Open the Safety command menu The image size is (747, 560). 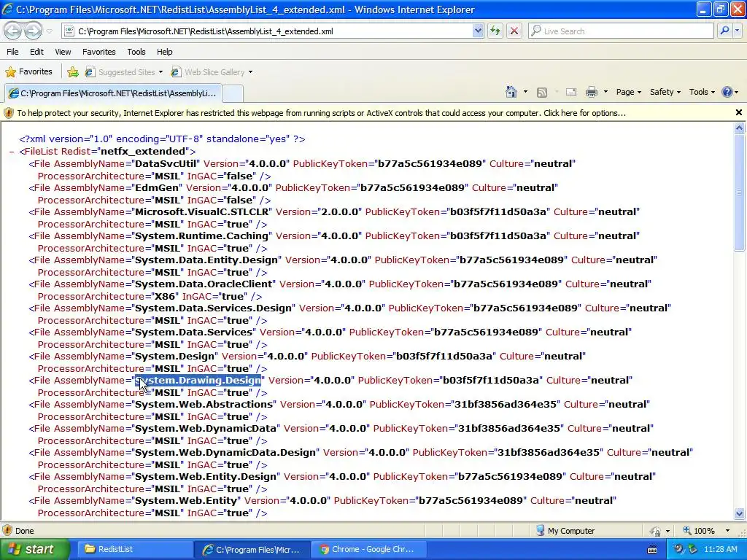(665, 92)
